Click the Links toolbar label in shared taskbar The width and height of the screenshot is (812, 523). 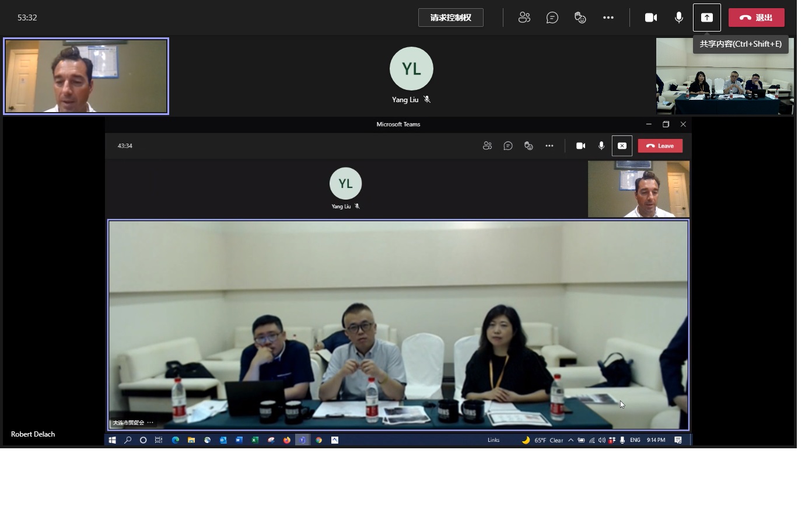494,440
